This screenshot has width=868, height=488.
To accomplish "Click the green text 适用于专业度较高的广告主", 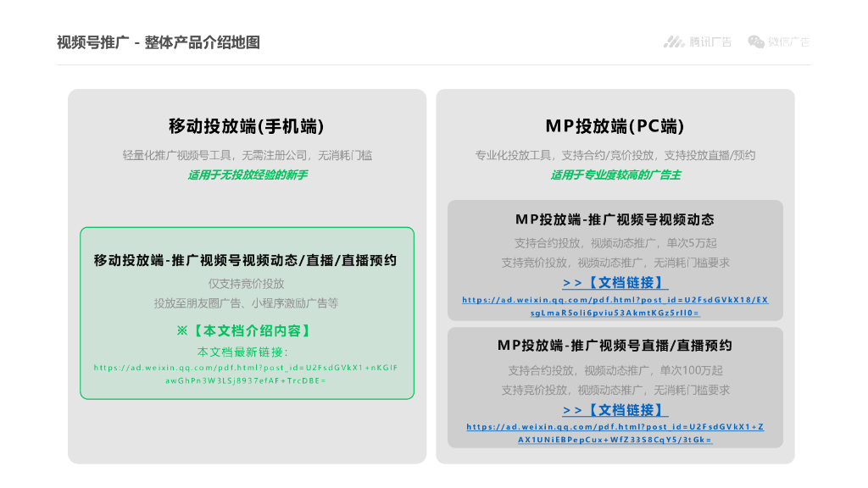I will (x=615, y=175).
